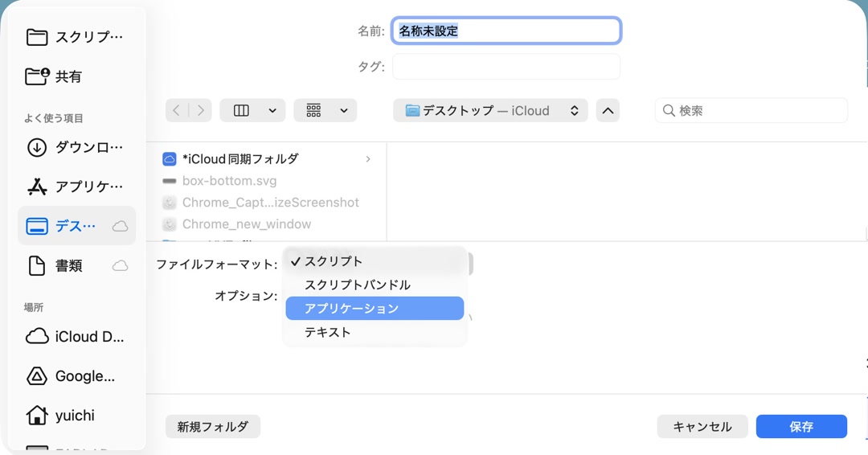Screen dimensions: 868x455
Task: Switch to column view icon
Action: click(241, 111)
